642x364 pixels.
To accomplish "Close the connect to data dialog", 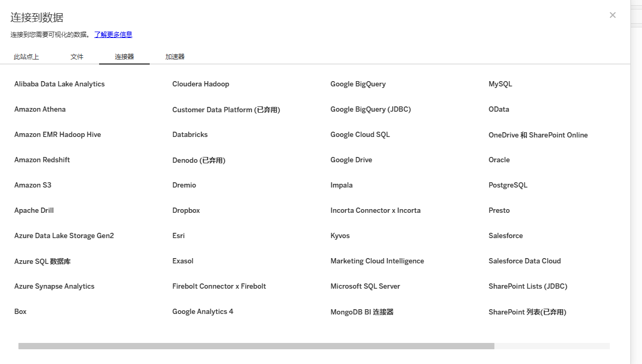I will pos(612,15).
